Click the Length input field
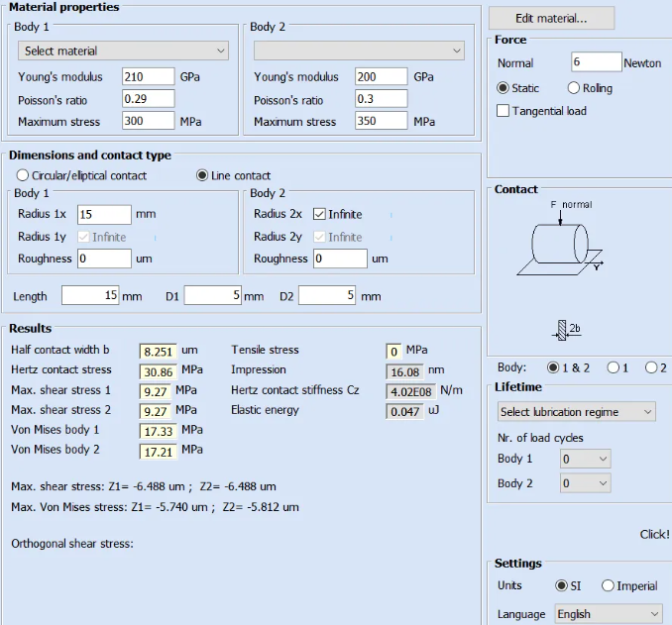The width and height of the screenshot is (672, 625). [90, 295]
